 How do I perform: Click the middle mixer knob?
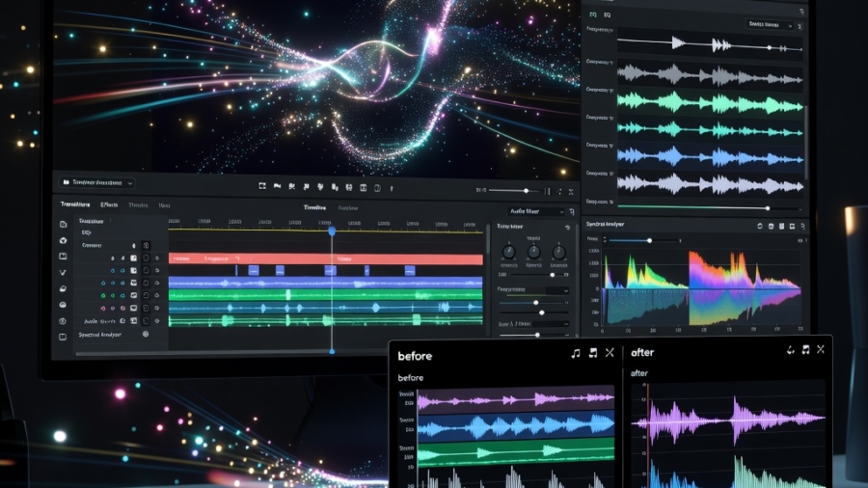coord(533,253)
